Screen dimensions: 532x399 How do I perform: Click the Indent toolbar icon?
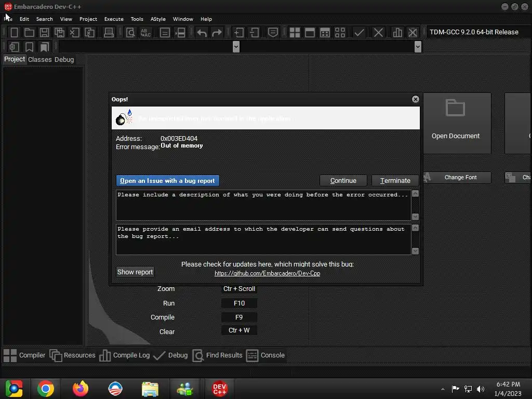239,33
